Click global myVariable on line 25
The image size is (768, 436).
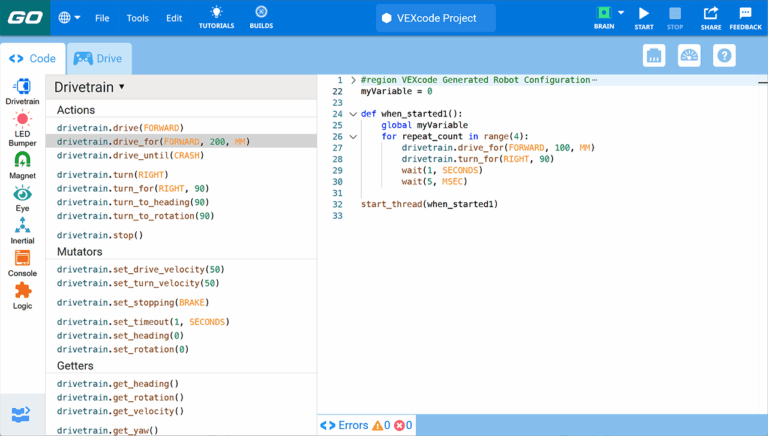click(425, 125)
